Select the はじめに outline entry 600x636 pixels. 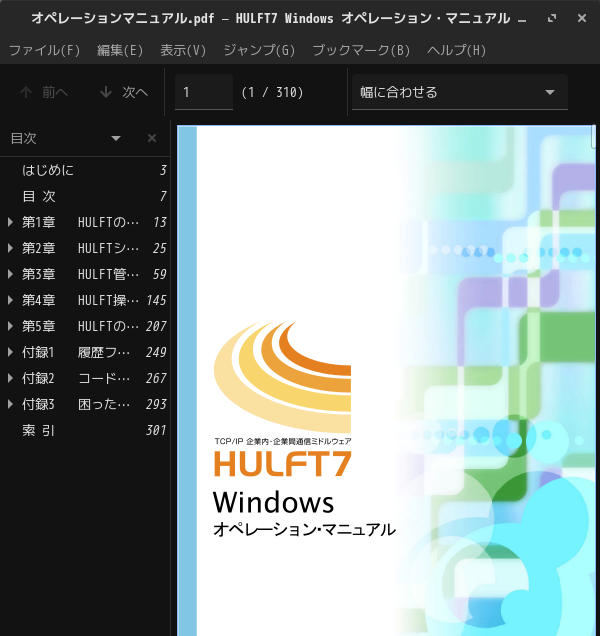[x=85, y=170]
